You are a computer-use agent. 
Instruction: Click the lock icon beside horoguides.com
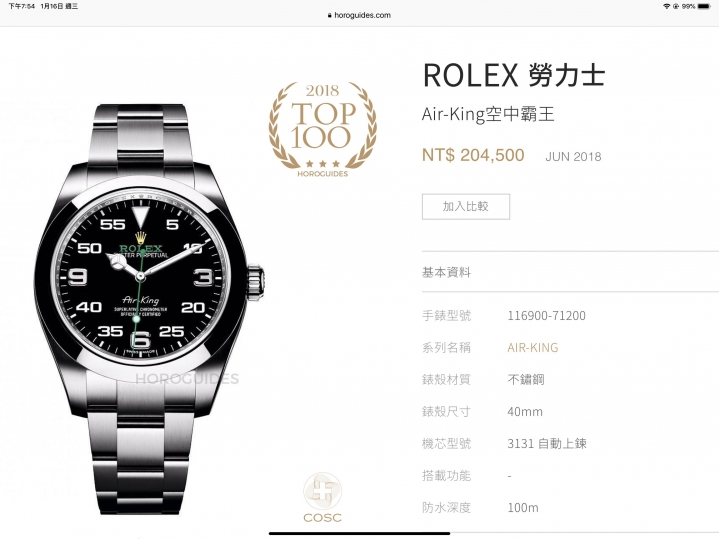tap(329, 15)
